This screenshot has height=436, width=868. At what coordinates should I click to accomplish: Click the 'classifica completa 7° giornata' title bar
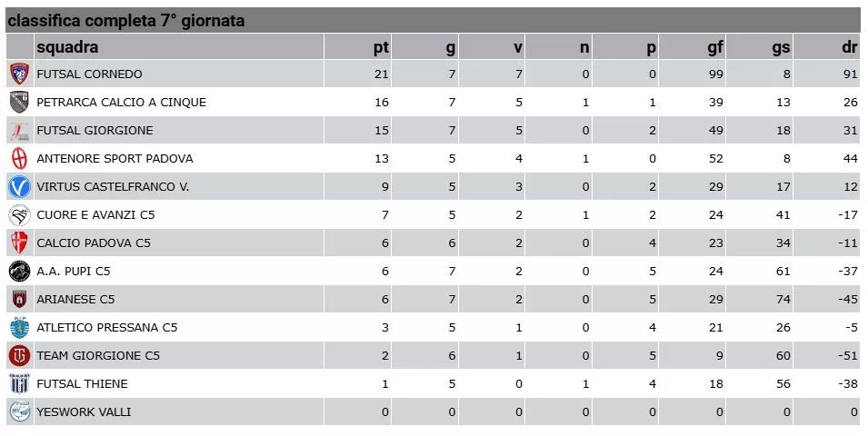[x=433, y=21]
